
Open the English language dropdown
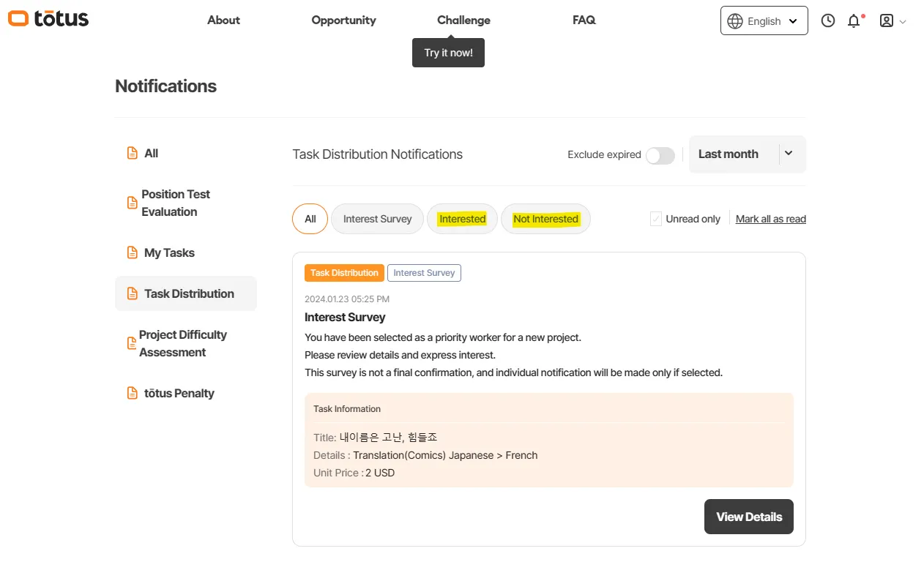tap(764, 21)
